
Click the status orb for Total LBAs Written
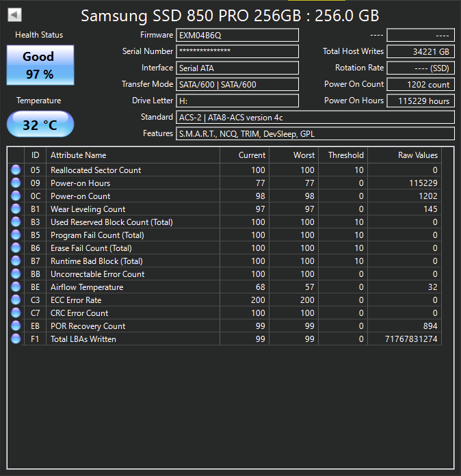click(x=16, y=339)
